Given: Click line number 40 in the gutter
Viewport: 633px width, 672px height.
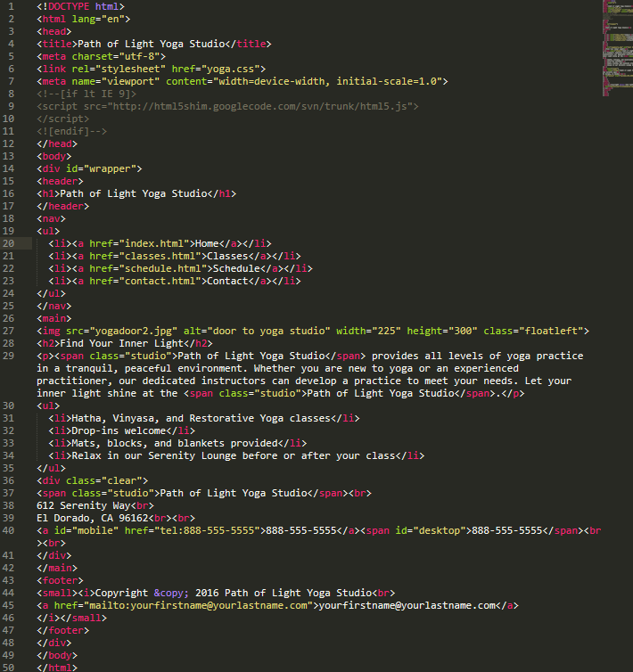Looking at the screenshot, I should [8, 530].
